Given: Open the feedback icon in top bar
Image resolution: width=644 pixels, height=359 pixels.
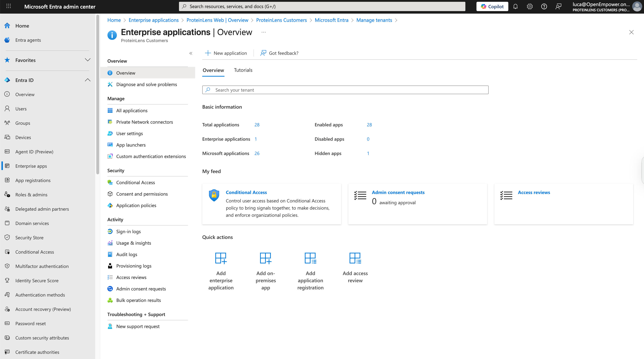Looking at the screenshot, I should (558, 6).
